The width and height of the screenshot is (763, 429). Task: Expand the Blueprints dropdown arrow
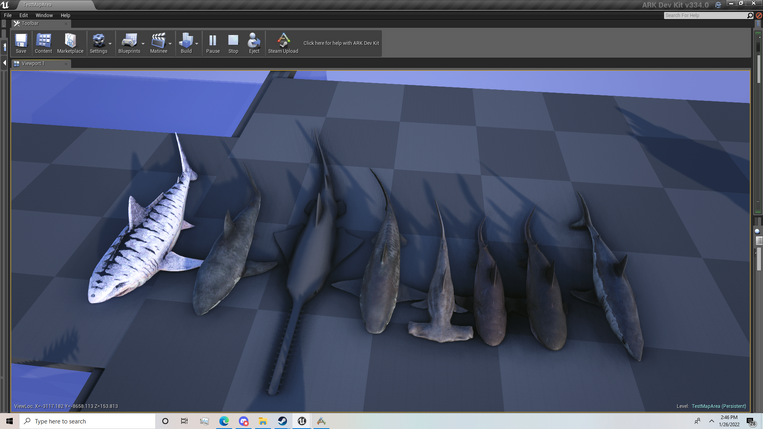tap(143, 43)
